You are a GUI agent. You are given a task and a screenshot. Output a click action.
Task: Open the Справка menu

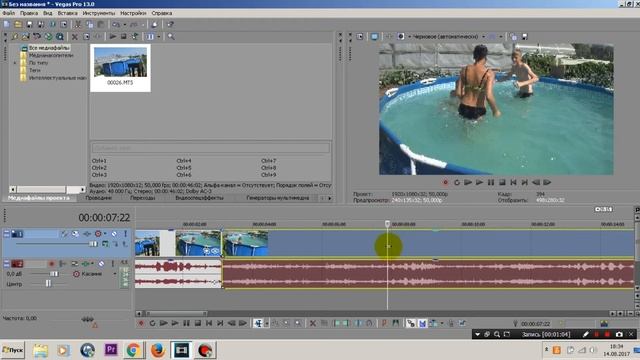point(162,13)
